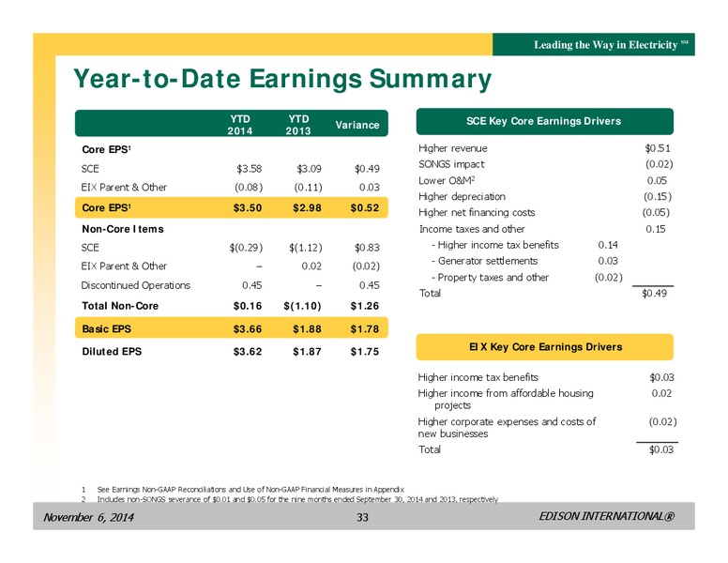Screen dimensions: 728x563
Task: Click the (0.15) higher depreciation amount
Action: point(658,196)
